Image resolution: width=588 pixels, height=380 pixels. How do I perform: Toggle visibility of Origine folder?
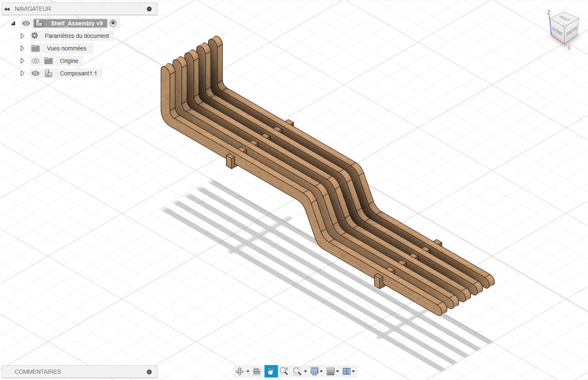35,61
